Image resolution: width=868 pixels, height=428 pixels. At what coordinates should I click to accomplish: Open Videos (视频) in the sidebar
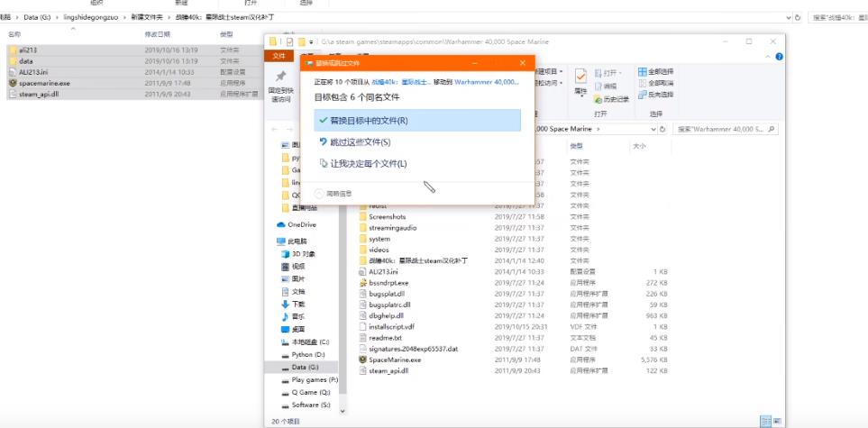(x=294, y=267)
